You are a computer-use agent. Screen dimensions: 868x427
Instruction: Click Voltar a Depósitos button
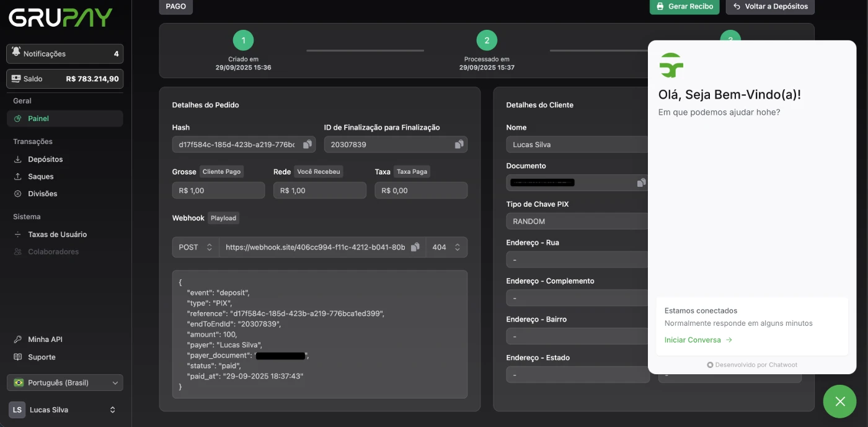[770, 6]
